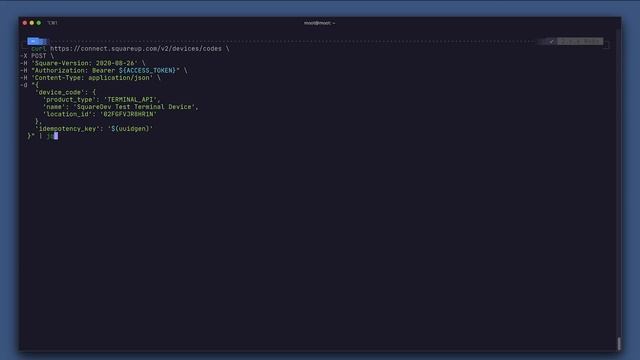Click the green zoom window button
Image resolution: width=640 pixels, height=360 pixels.
(x=39, y=23)
